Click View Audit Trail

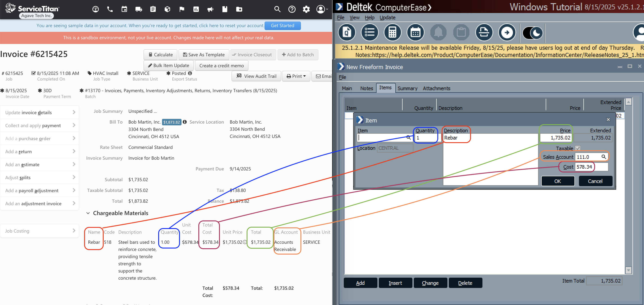coord(256,76)
